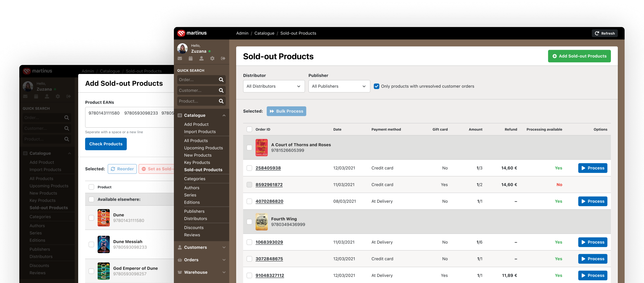Image resolution: width=644 pixels, height=283 pixels.
Task: Process order 91048327112
Action: 592,275
